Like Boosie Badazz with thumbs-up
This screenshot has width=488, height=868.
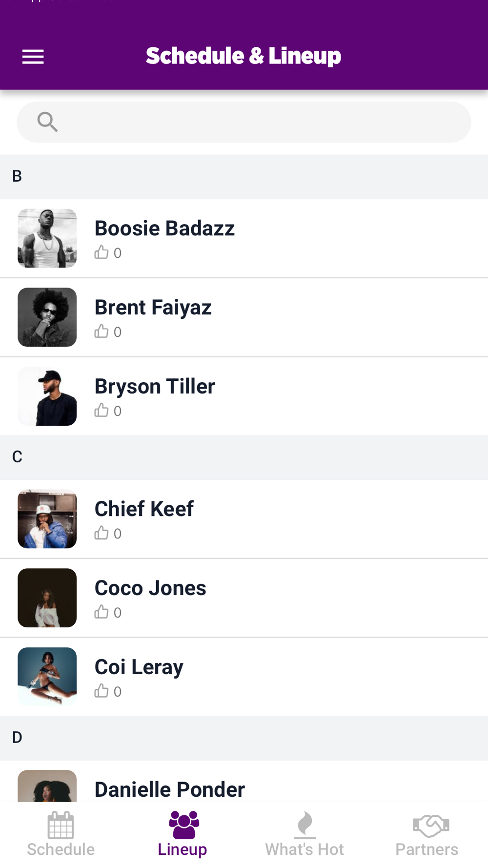click(102, 252)
